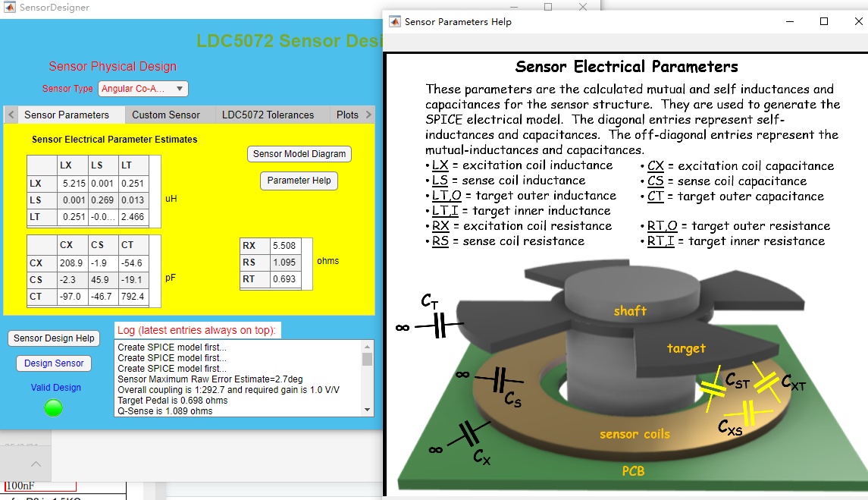
Task: Click the up chevron below the SensorDesigner window
Action: tap(36, 464)
